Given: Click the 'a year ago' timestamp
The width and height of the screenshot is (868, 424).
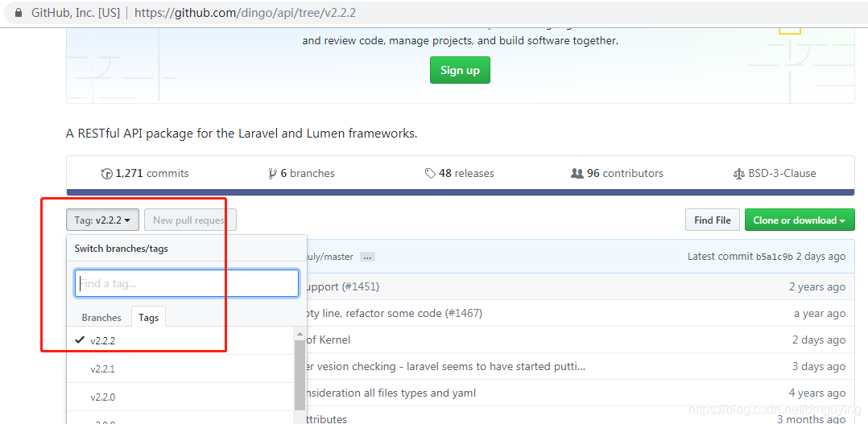Looking at the screenshot, I should (x=820, y=313).
